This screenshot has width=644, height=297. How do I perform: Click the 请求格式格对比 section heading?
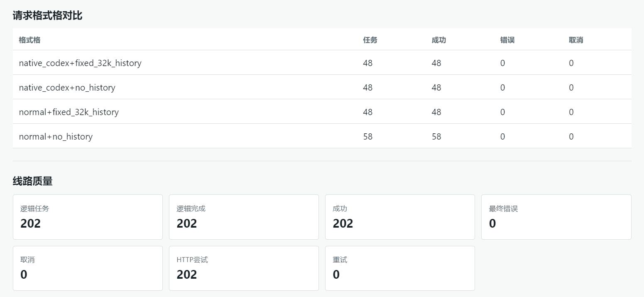(x=47, y=16)
